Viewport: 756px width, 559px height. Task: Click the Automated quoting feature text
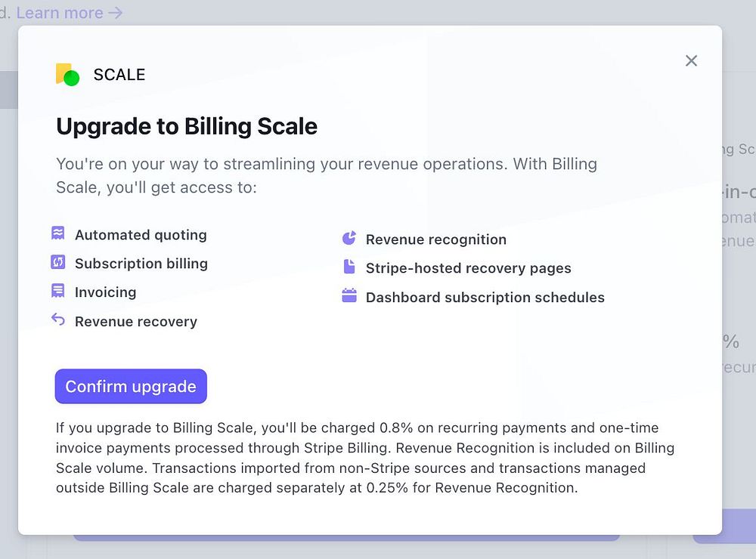pyautogui.click(x=141, y=235)
